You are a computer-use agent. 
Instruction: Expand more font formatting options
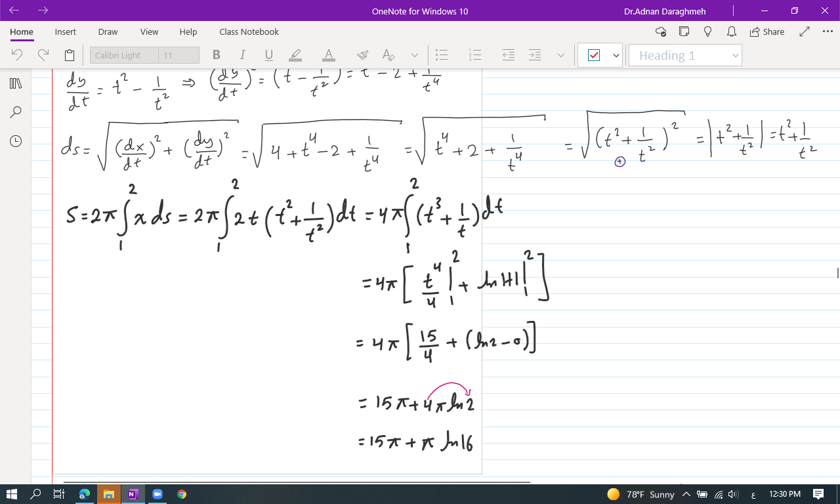[x=414, y=55]
